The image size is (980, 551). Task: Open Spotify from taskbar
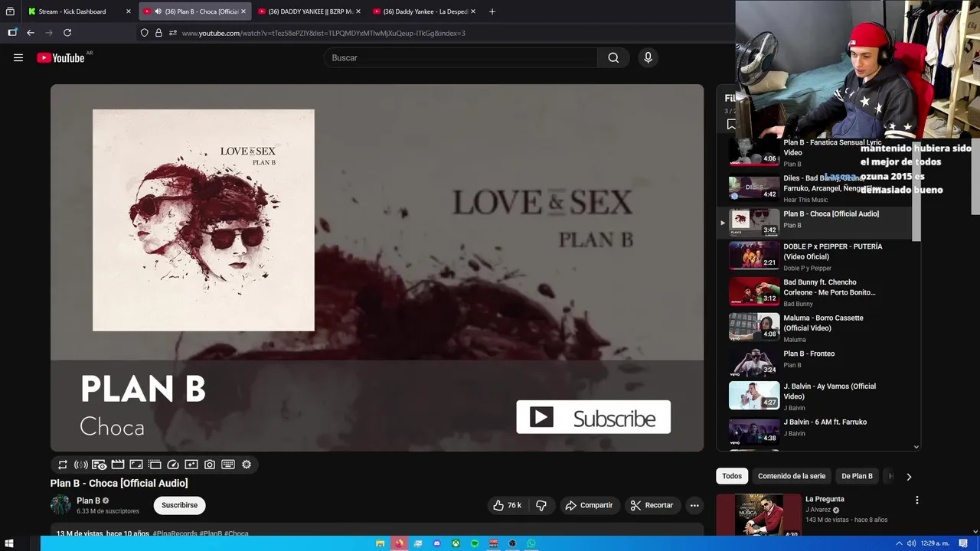(475, 543)
